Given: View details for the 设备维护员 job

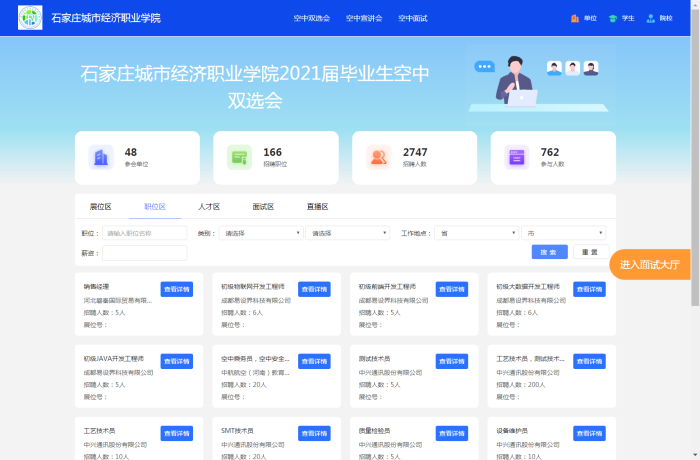Looking at the screenshot, I should click(589, 433).
